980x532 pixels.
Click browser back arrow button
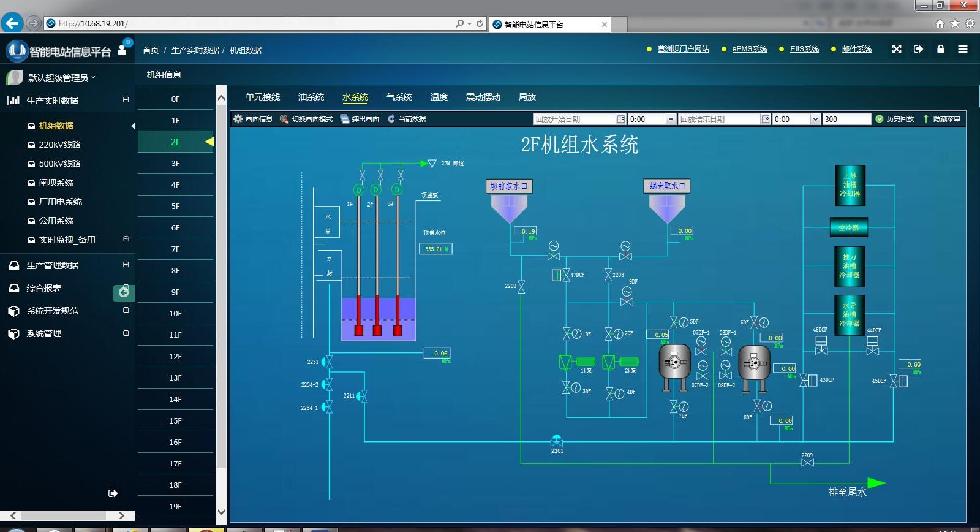tap(12, 23)
